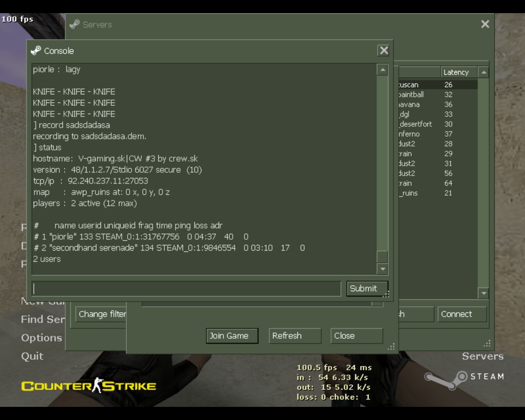Image resolution: width=525 pixels, height=420 pixels.
Task: Click Quit in main menu
Action: pos(32,356)
